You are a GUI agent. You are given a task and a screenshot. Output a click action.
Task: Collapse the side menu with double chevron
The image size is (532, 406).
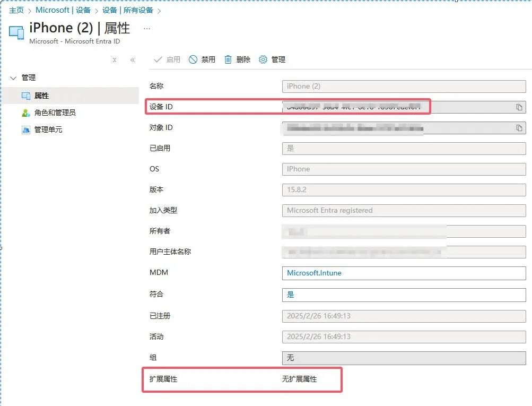[133, 60]
